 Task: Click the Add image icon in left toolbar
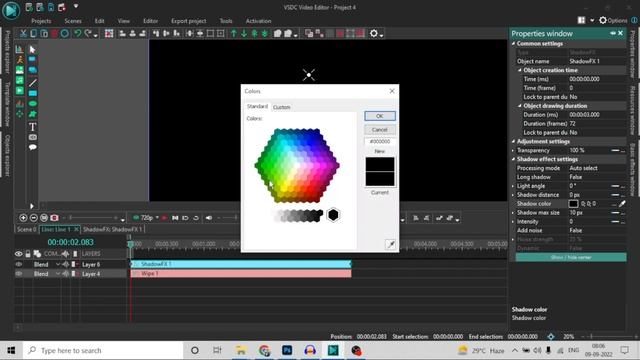[x=20, y=70]
